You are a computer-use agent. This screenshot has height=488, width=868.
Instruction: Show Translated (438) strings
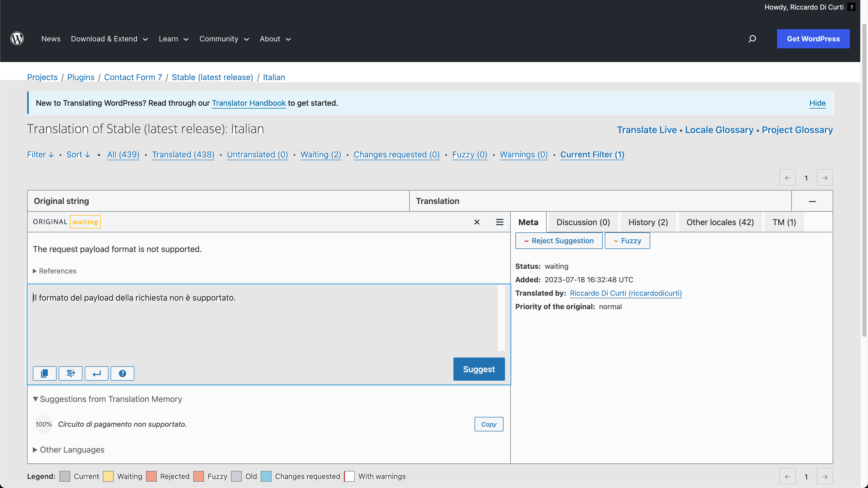pos(183,155)
